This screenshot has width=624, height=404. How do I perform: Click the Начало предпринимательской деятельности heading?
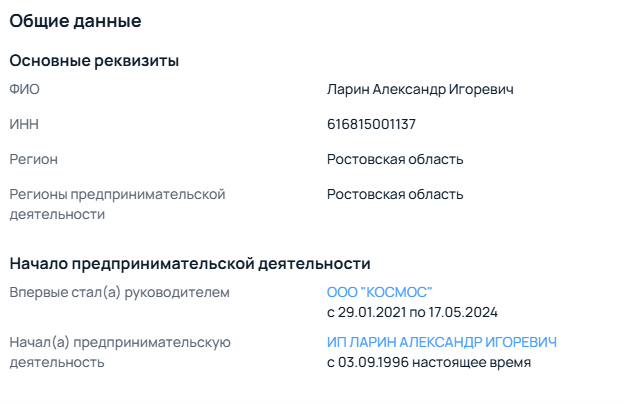point(190,264)
